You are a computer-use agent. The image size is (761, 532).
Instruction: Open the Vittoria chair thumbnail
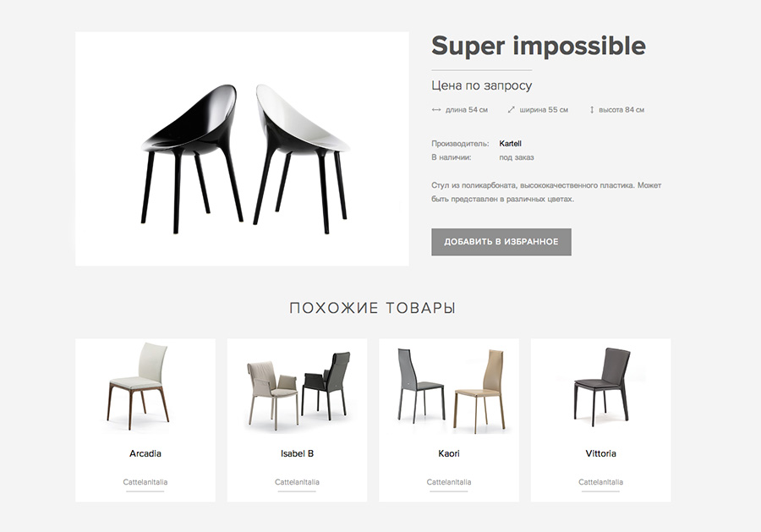click(601, 387)
